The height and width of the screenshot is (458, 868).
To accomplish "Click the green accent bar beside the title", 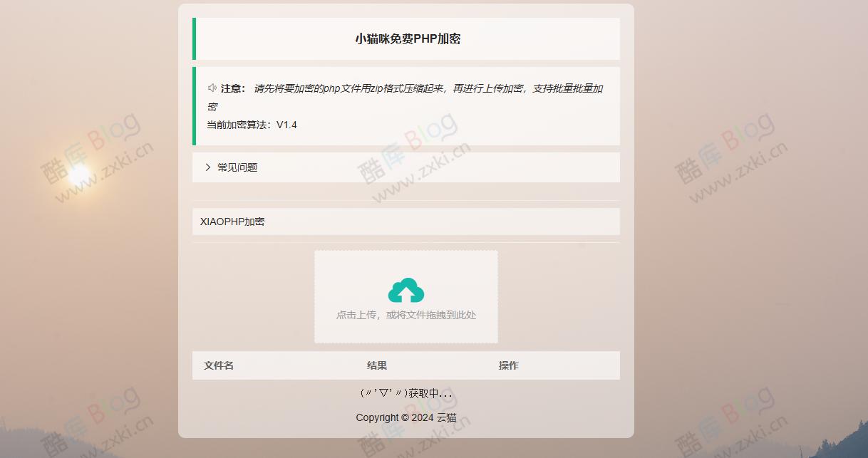I will tap(194, 38).
